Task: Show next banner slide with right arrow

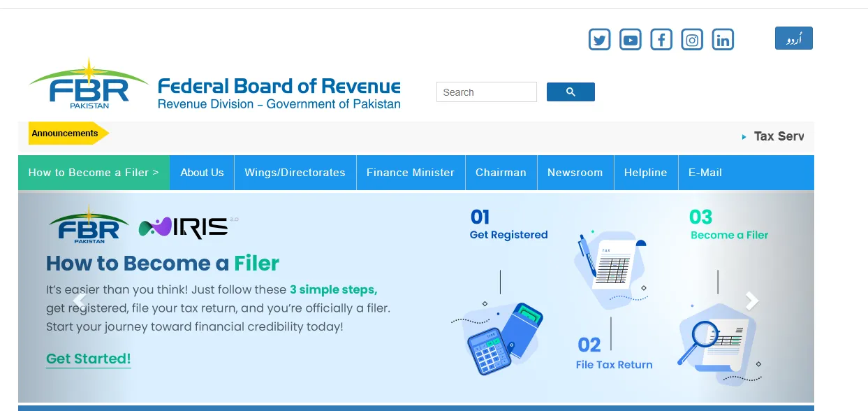Action: point(751,301)
